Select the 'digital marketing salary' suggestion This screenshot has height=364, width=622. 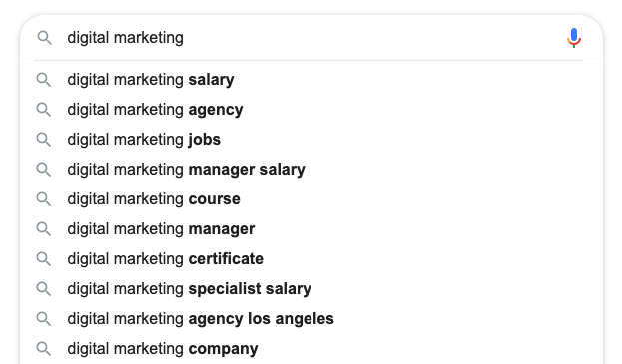[x=311, y=80]
